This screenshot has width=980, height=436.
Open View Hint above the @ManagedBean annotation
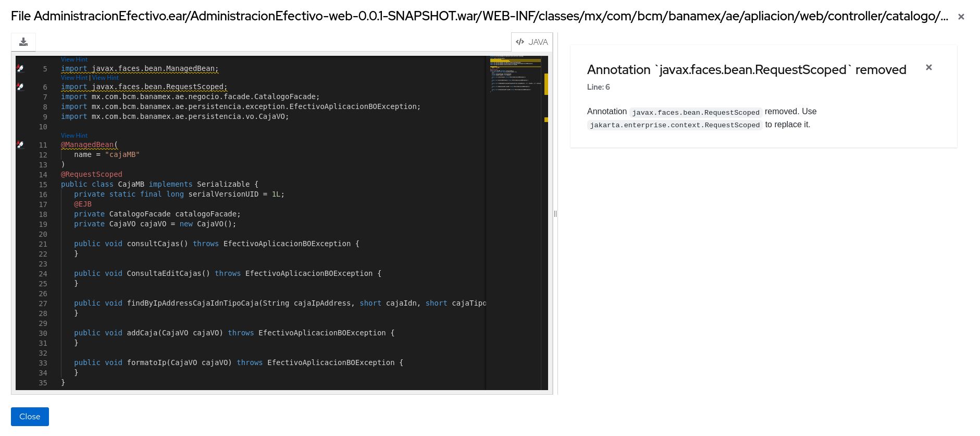[74, 136]
